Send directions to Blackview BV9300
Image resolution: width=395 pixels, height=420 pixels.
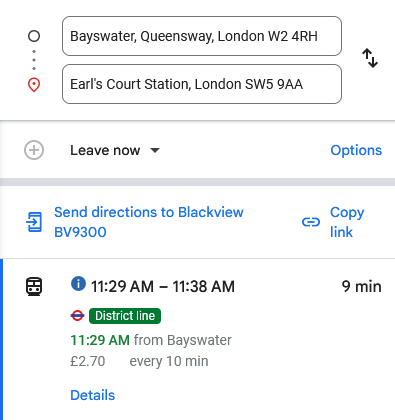click(149, 222)
